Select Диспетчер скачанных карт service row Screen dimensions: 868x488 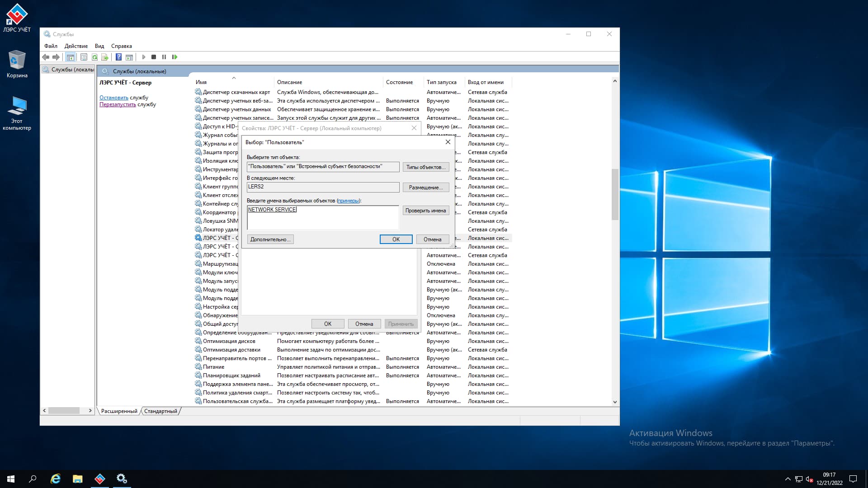[353, 92]
